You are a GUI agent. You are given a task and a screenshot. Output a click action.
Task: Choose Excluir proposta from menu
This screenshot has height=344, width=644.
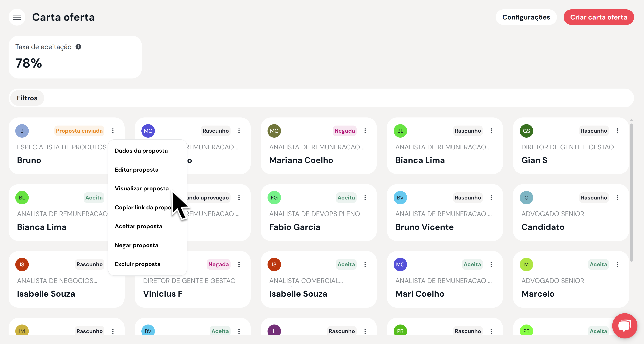coord(147,264)
